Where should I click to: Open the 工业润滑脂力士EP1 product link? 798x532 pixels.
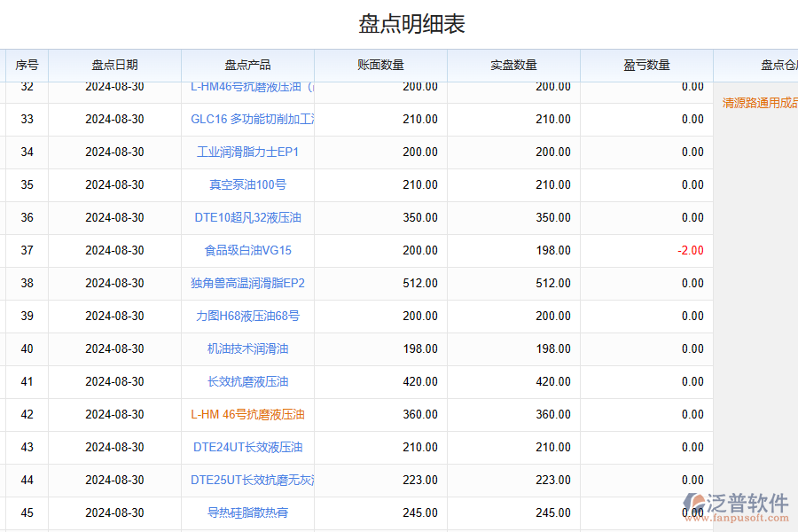(248, 152)
